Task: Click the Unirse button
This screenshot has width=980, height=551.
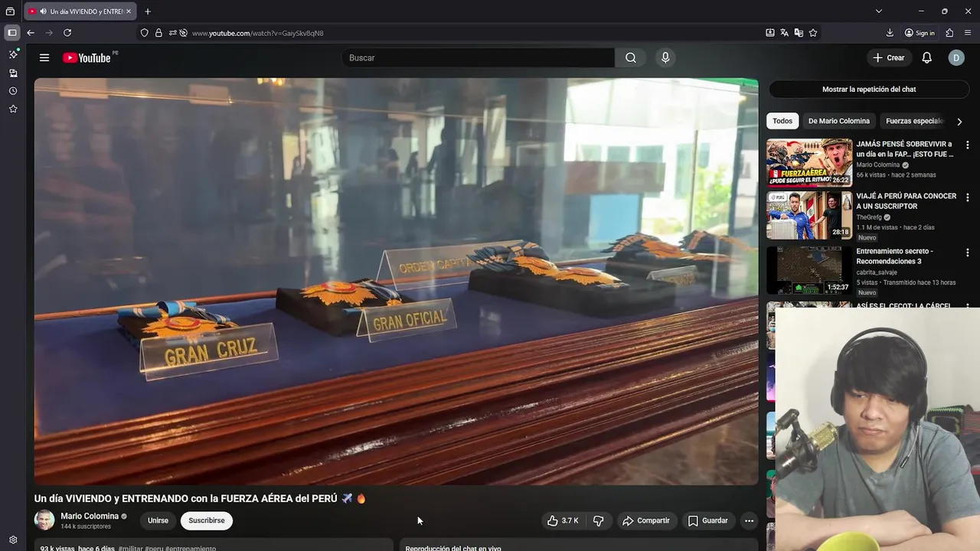Action: coord(158,520)
